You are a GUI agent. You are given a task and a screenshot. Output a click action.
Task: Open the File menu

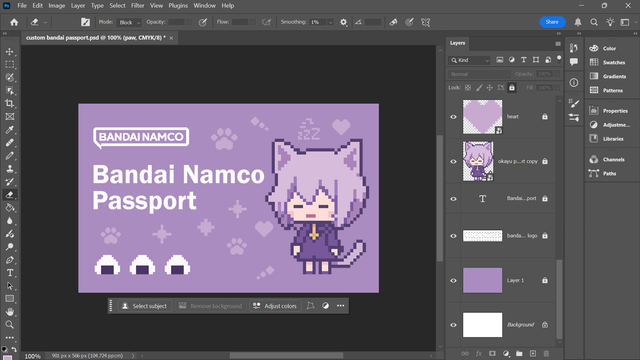22,6
